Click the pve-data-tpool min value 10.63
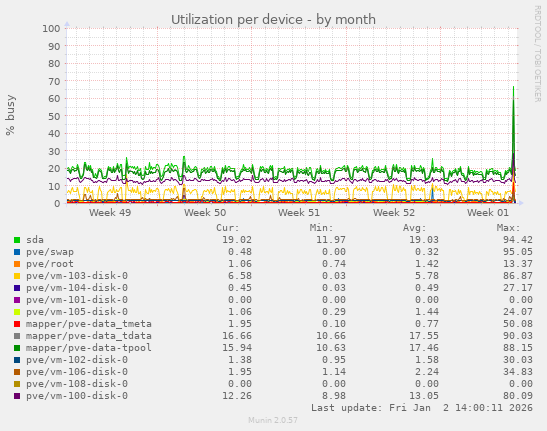This screenshot has height=431, width=547. [x=331, y=348]
